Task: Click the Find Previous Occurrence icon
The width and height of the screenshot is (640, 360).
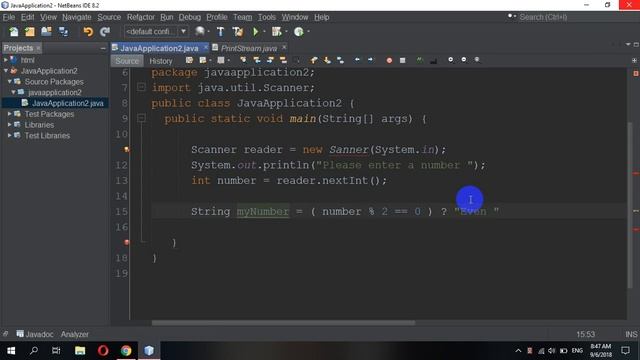Action: point(257,60)
